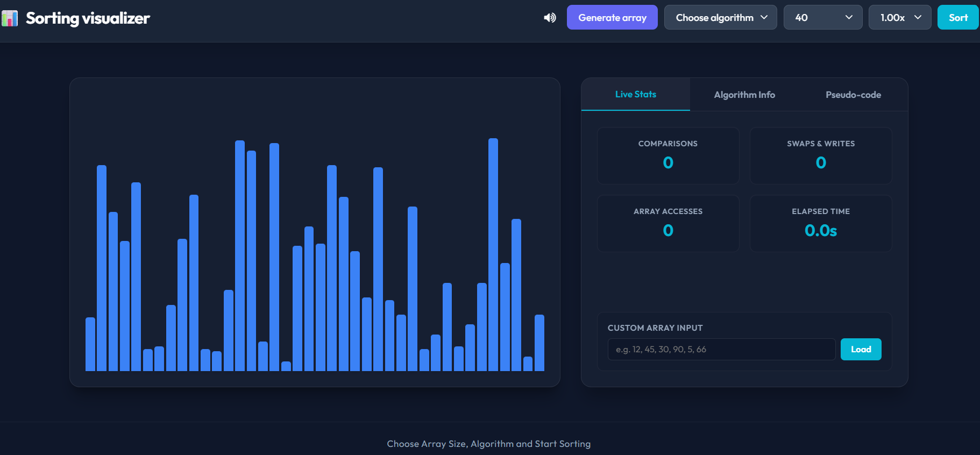Click the Sorting visualizer logo icon
The height and width of the screenshot is (455, 980).
tap(10, 18)
